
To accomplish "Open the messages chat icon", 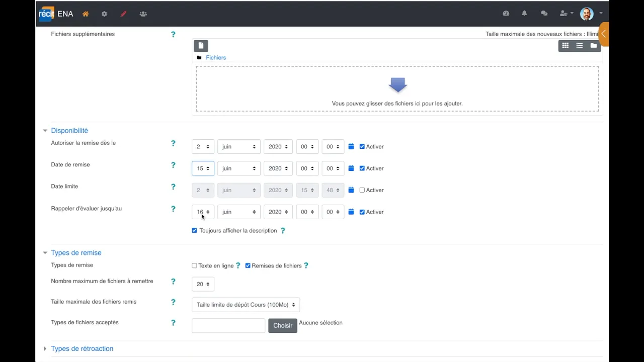I will coord(544,14).
